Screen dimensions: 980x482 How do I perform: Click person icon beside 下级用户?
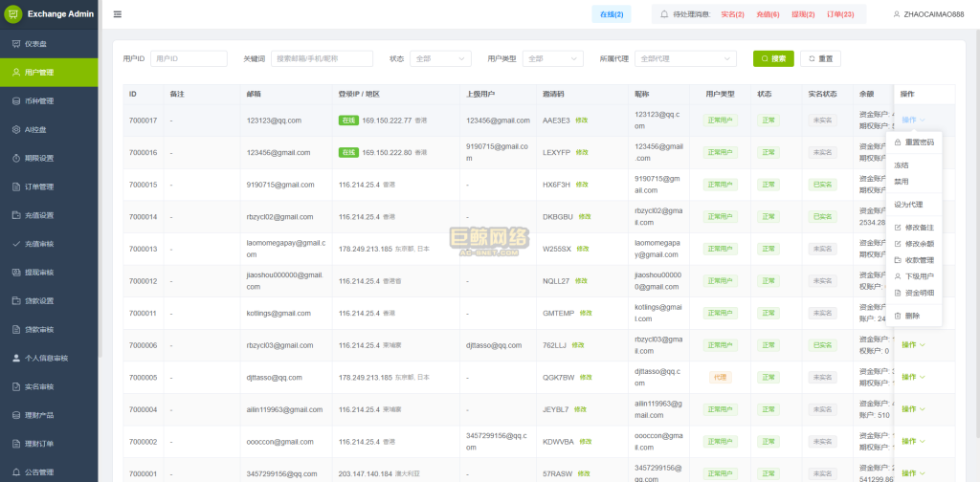pos(898,276)
